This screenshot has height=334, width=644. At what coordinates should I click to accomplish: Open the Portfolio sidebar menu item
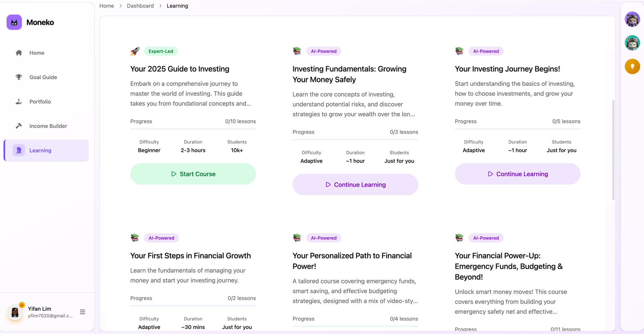click(40, 102)
